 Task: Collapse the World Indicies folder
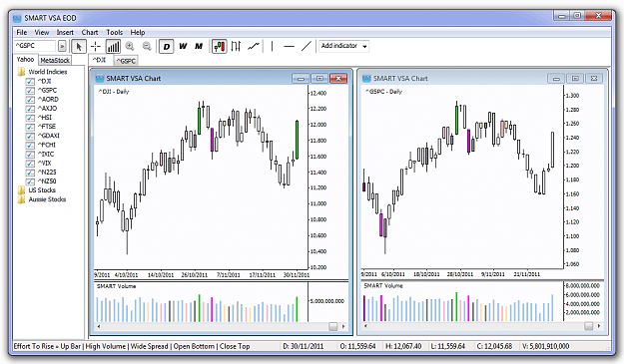[47, 72]
